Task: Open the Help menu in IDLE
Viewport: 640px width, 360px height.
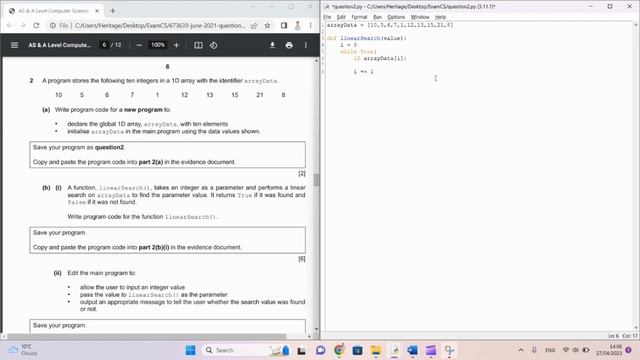Action: point(440,17)
